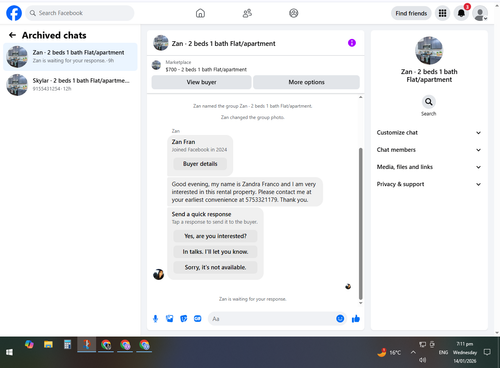500x368 pixels.
Task: Click the View buyer button
Action: 201,82
